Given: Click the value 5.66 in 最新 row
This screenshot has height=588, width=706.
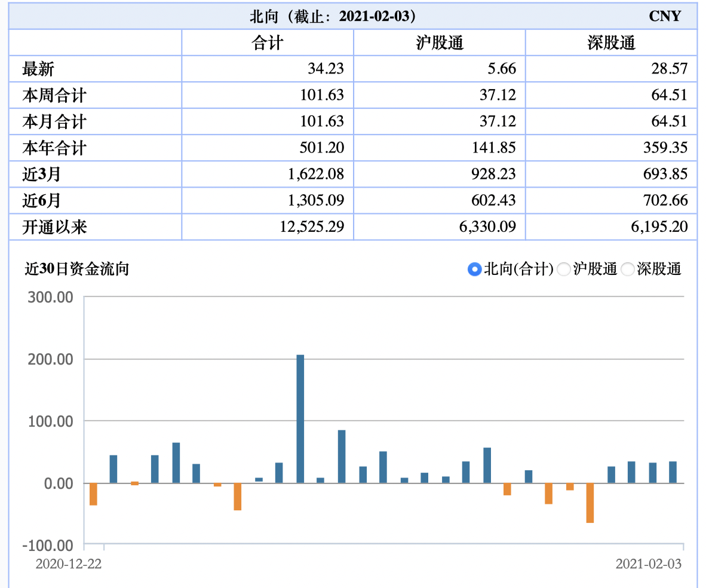Looking at the screenshot, I should pos(502,69).
